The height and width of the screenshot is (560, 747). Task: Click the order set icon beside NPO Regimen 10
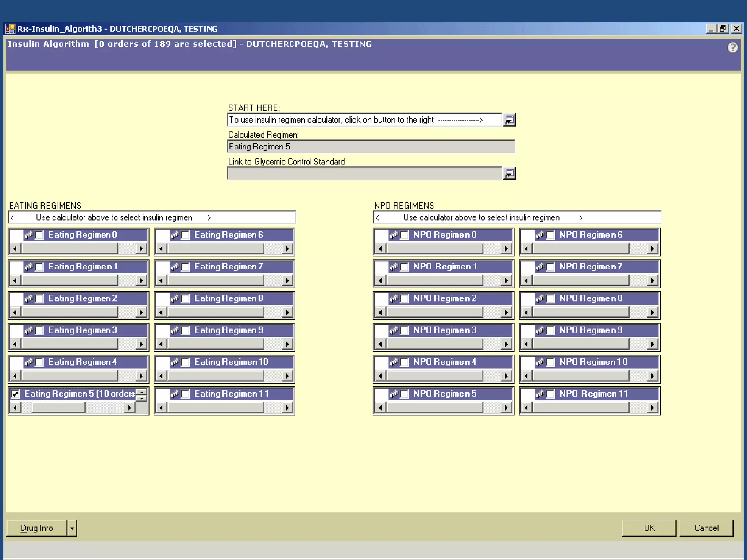click(540, 362)
